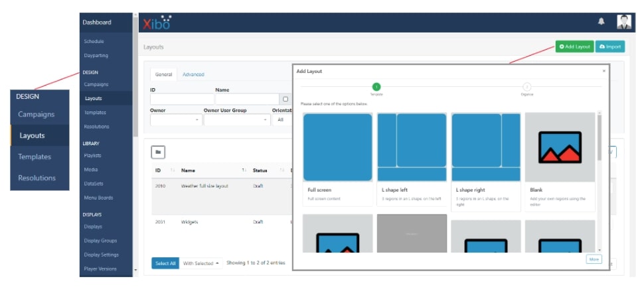Click the Add Layout dialog scrollbar
644x301 pixels.
600,137
